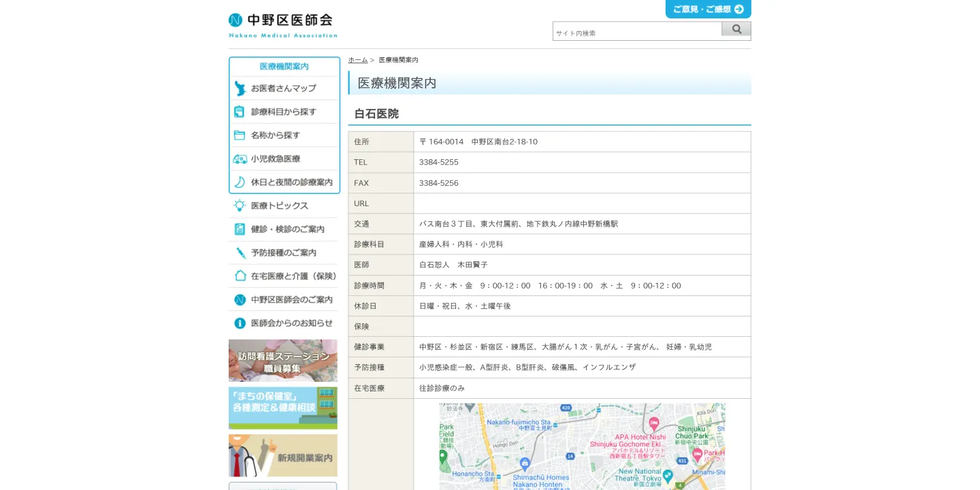Click inside the サイト内検索 search field
This screenshot has height=490, width=980.
tap(636, 31)
